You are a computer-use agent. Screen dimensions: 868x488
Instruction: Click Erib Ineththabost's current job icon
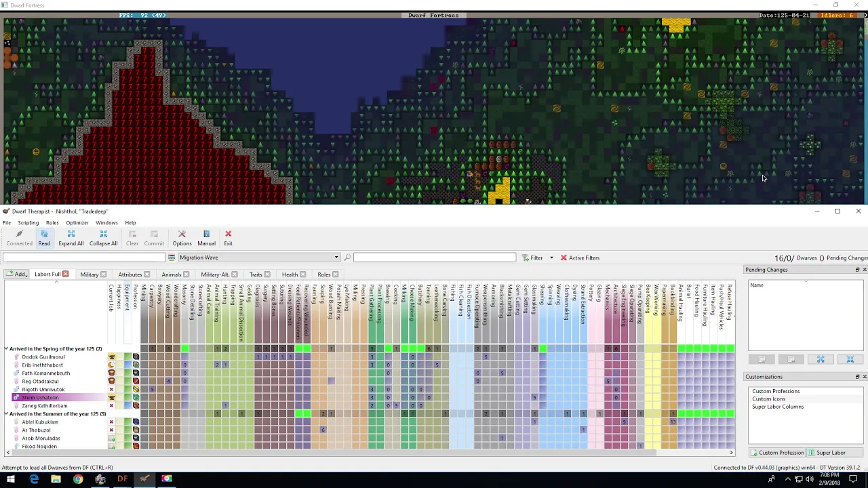click(111, 365)
